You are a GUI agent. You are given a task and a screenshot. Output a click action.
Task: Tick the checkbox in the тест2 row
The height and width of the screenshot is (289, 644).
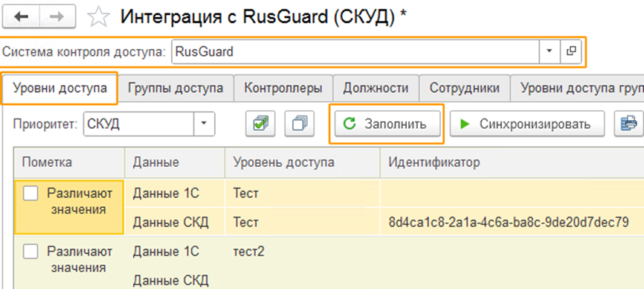pyautogui.click(x=30, y=252)
